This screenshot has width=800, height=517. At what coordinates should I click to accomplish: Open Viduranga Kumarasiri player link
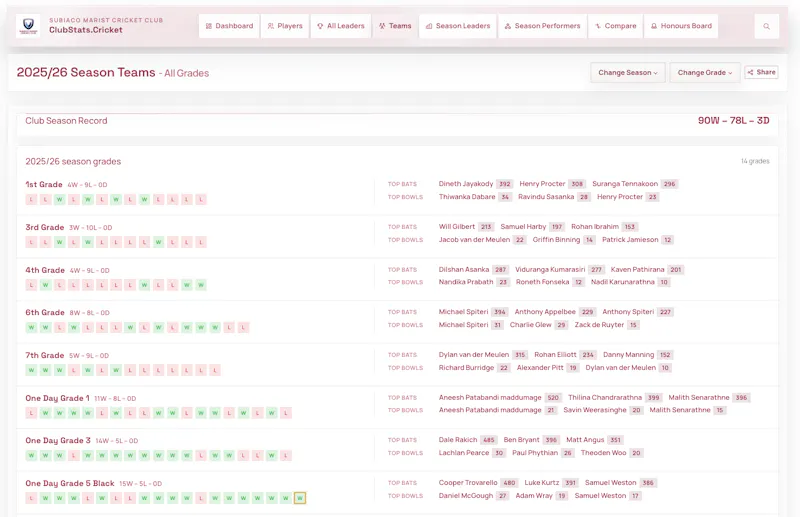[550, 269]
